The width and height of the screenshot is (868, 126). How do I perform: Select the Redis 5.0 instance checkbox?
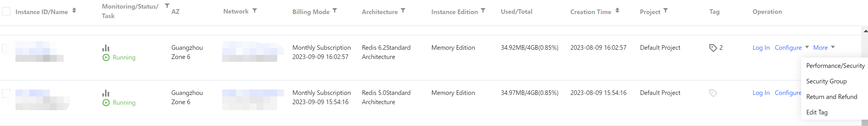tap(6, 93)
